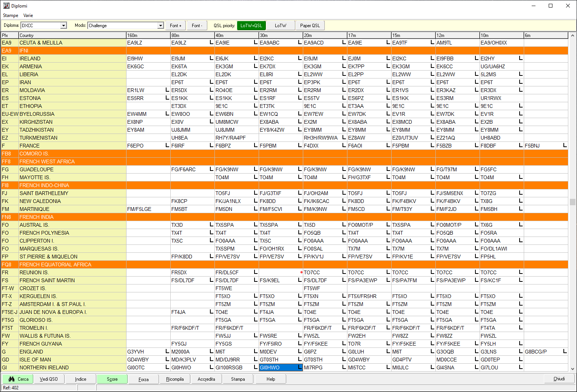Image resolution: width=577 pixels, height=392 pixels.
Task: Click the Stampa button
Action: click(x=238, y=379)
